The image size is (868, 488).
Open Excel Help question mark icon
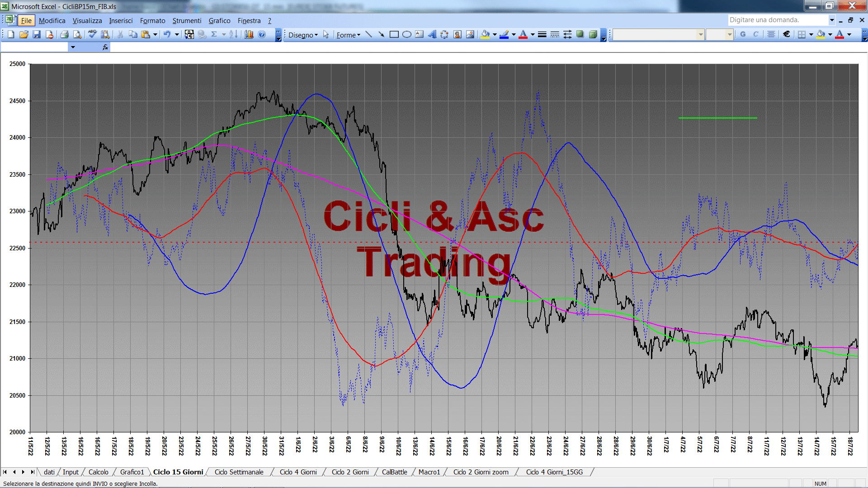262,35
